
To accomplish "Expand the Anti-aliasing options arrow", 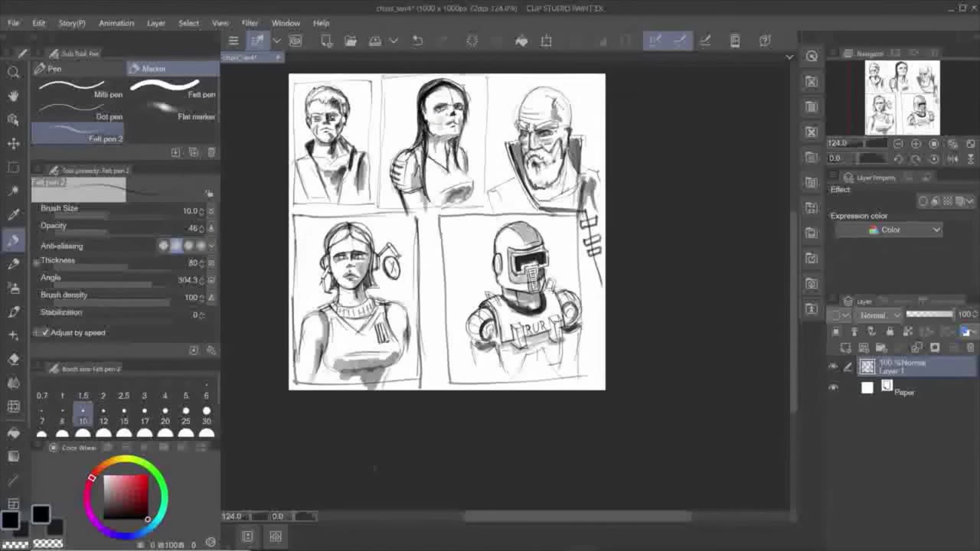I will [211, 246].
